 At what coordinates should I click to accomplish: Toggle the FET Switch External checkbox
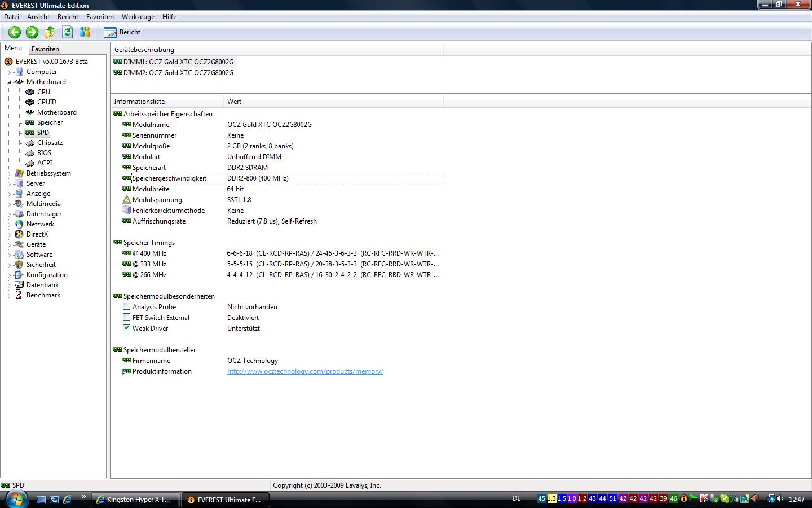pyautogui.click(x=126, y=317)
